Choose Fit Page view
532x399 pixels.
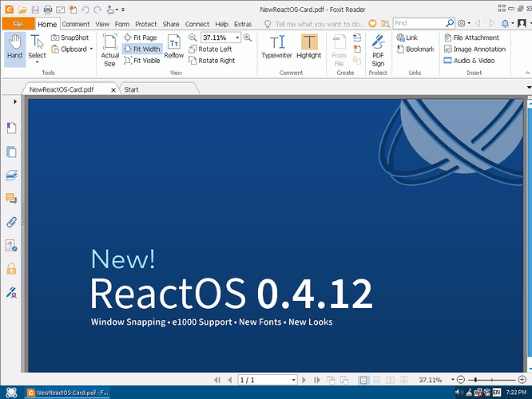[140, 38]
